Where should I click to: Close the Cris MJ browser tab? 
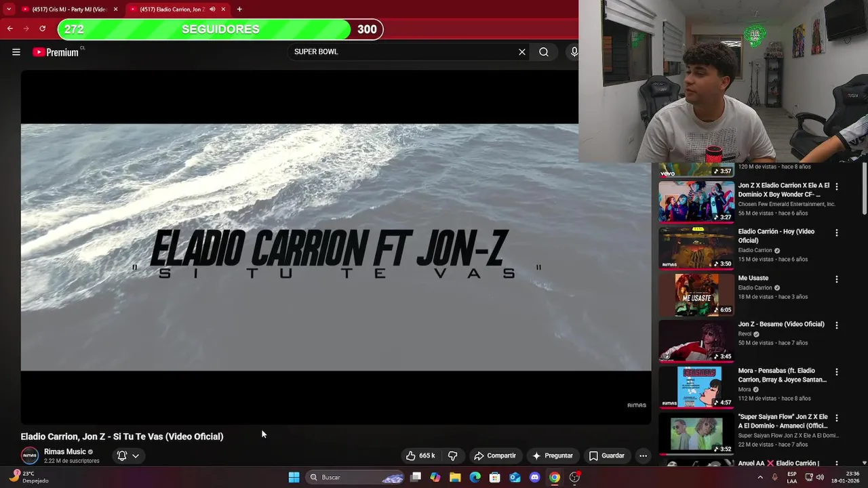coord(115,9)
